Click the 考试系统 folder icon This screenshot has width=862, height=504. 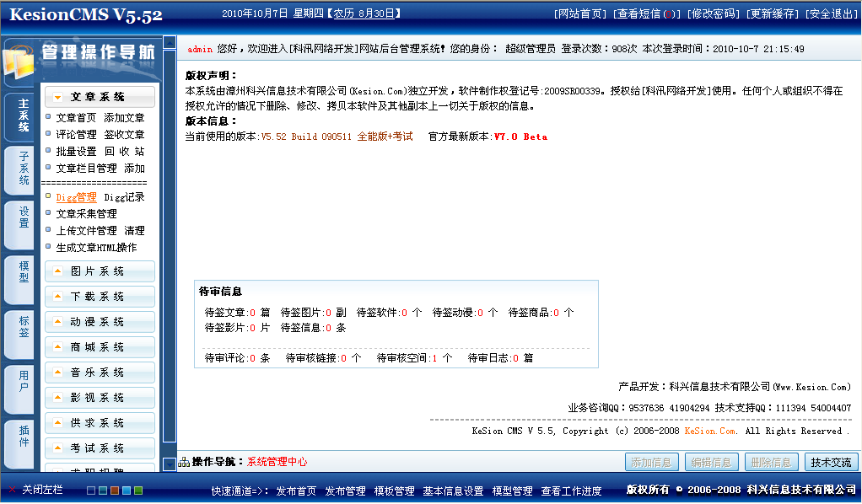(x=58, y=448)
